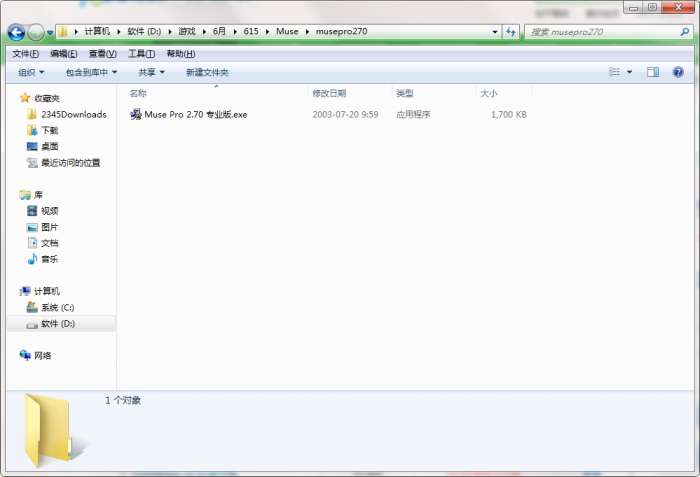The height and width of the screenshot is (477, 700).
Task: Click the 2345Downloads folder icon
Action: pyautogui.click(x=32, y=114)
